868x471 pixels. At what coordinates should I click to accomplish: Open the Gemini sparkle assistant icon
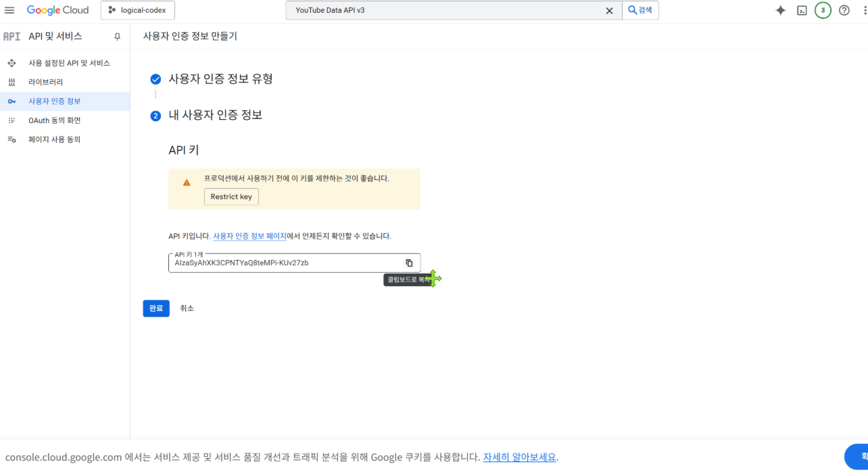(780, 10)
